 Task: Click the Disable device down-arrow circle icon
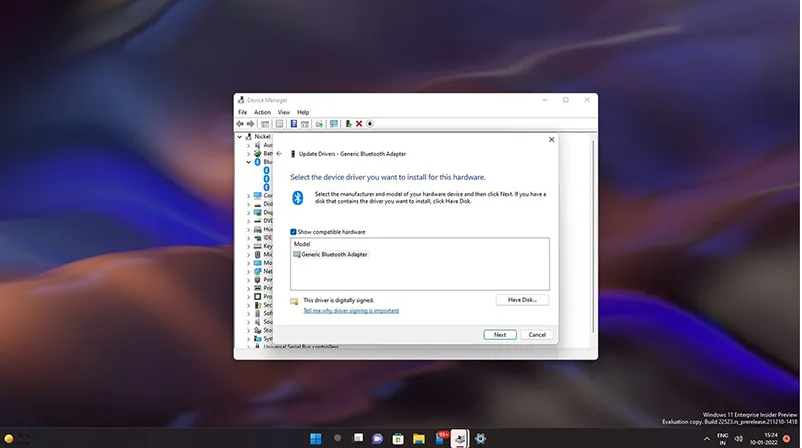click(x=370, y=124)
